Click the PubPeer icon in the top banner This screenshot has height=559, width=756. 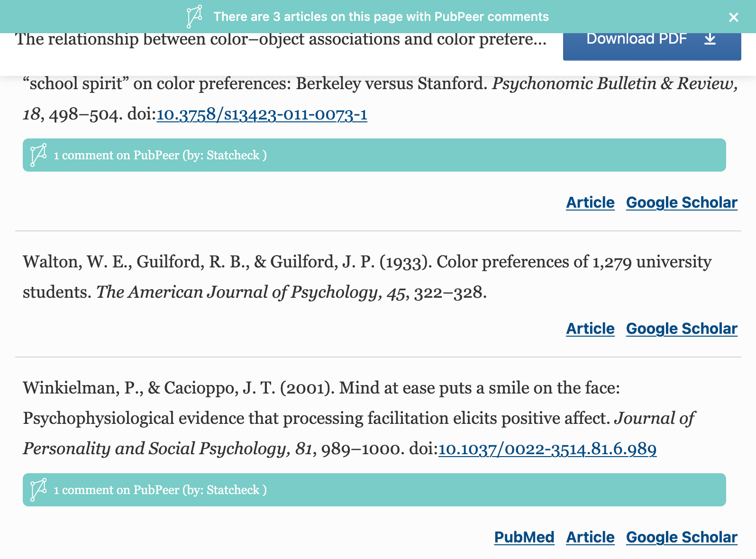tap(195, 17)
